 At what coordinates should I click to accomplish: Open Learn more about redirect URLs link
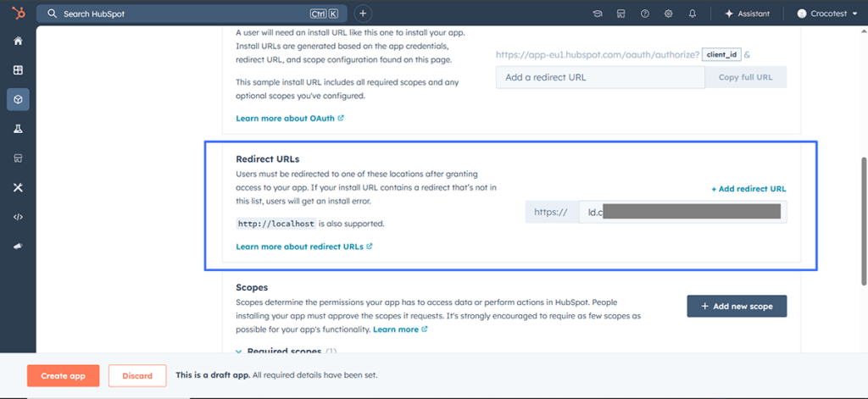point(304,247)
